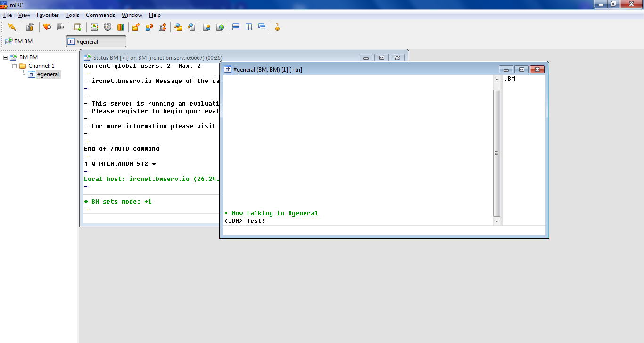Click the Cascade windows icon
This screenshot has height=343, width=644.
pos(262,27)
